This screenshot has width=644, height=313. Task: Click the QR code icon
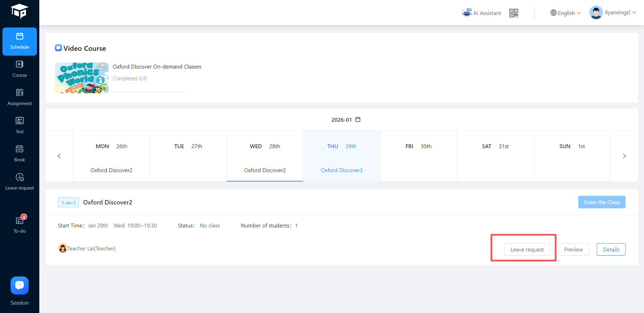click(x=514, y=13)
